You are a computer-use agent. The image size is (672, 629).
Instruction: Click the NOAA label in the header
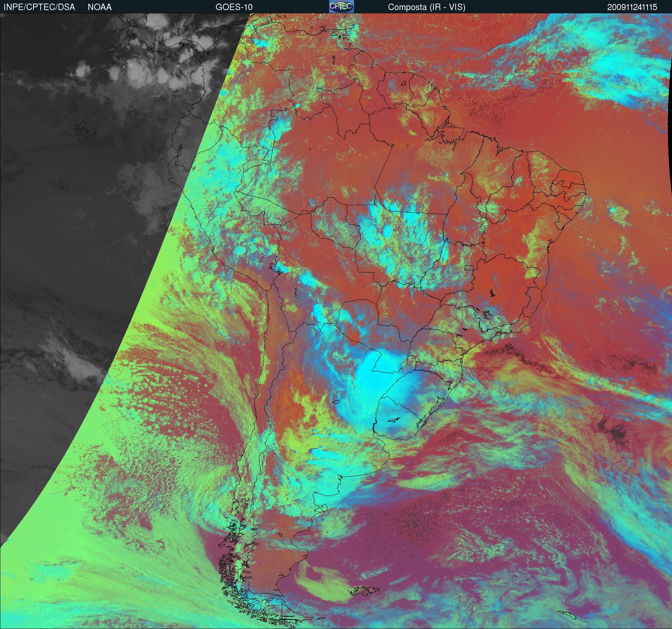(x=100, y=7)
